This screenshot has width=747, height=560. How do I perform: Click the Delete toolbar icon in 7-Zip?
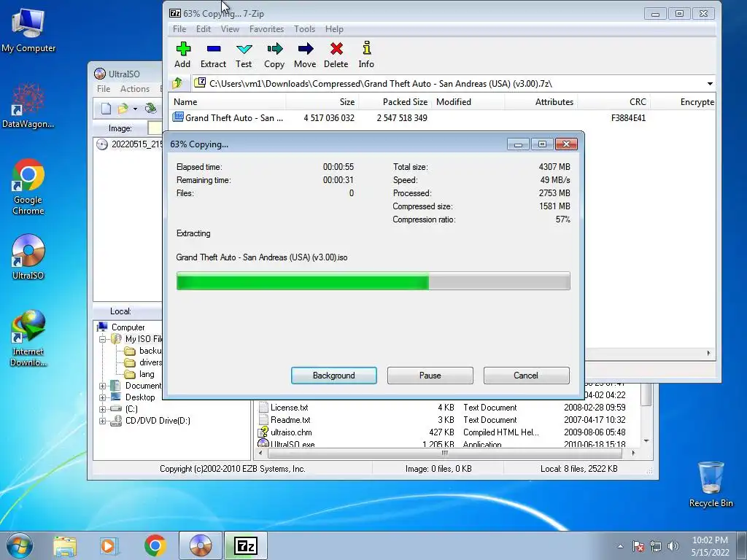(x=336, y=55)
